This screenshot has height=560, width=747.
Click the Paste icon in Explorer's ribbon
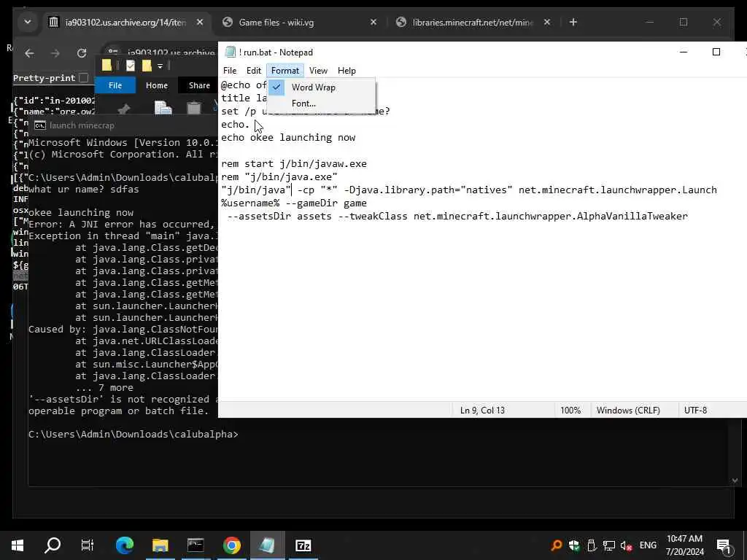point(193,108)
